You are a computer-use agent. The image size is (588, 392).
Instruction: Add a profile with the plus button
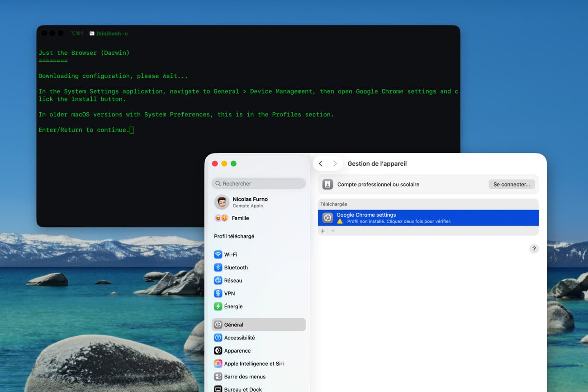tap(323, 231)
